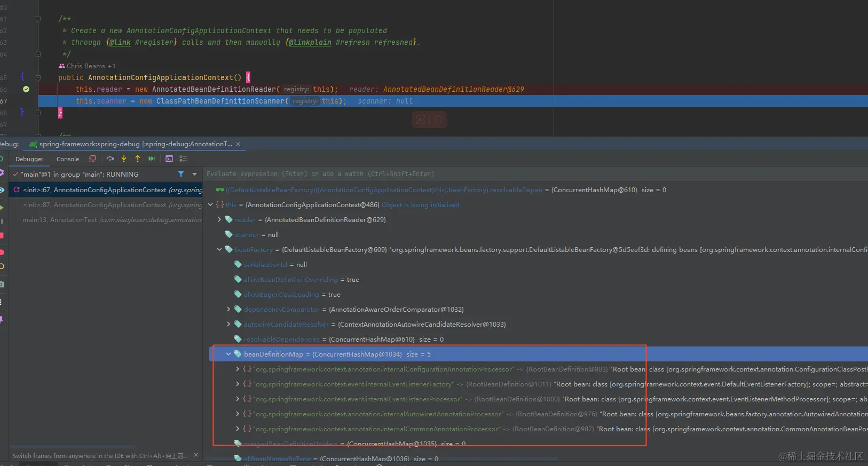Expand the internalCommonAnnotationProcessor entry

click(x=238, y=429)
